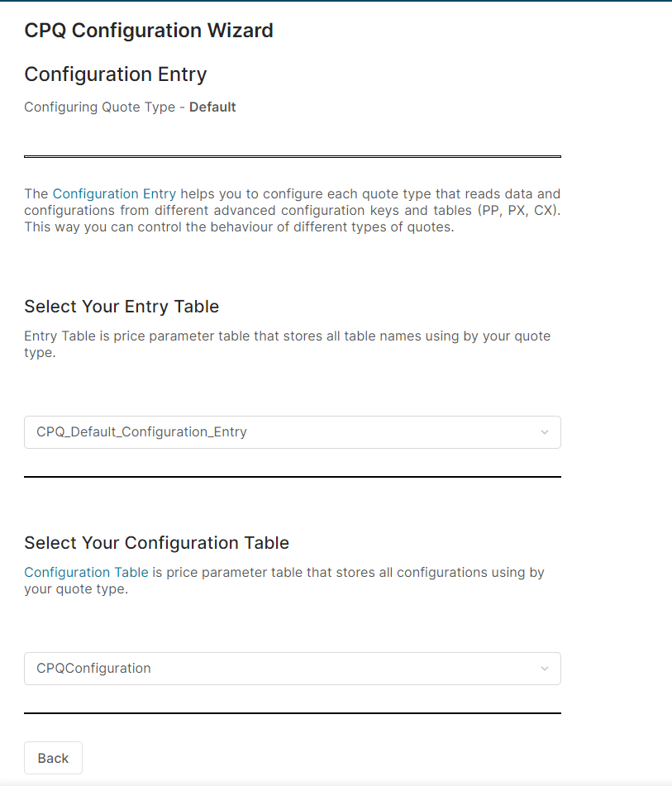Open the CPQConfiguration dropdown

click(x=281, y=669)
